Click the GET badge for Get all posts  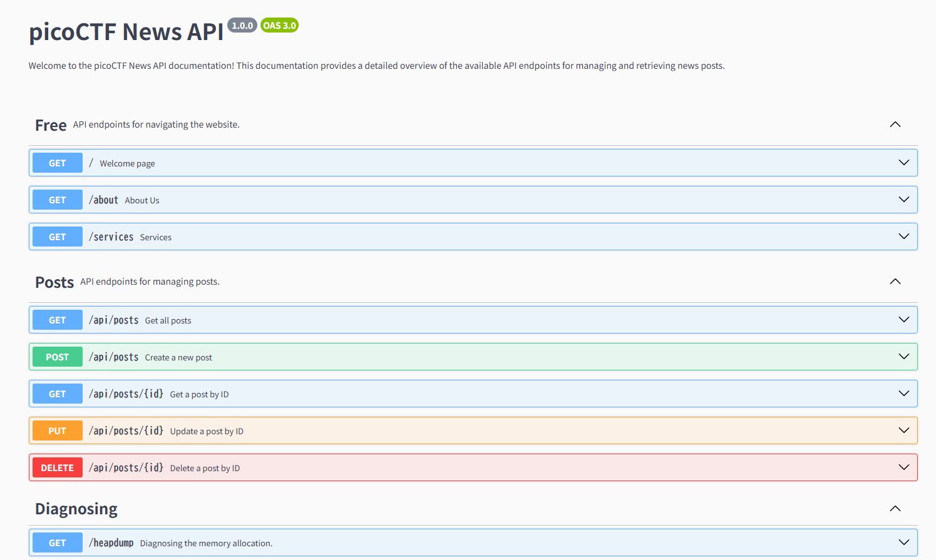(58, 320)
